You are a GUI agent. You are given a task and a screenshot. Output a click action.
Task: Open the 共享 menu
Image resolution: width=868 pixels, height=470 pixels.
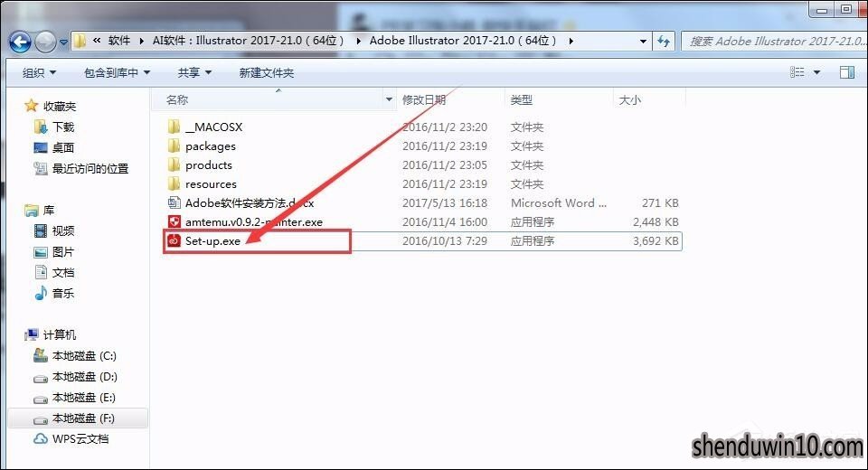(x=194, y=72)
